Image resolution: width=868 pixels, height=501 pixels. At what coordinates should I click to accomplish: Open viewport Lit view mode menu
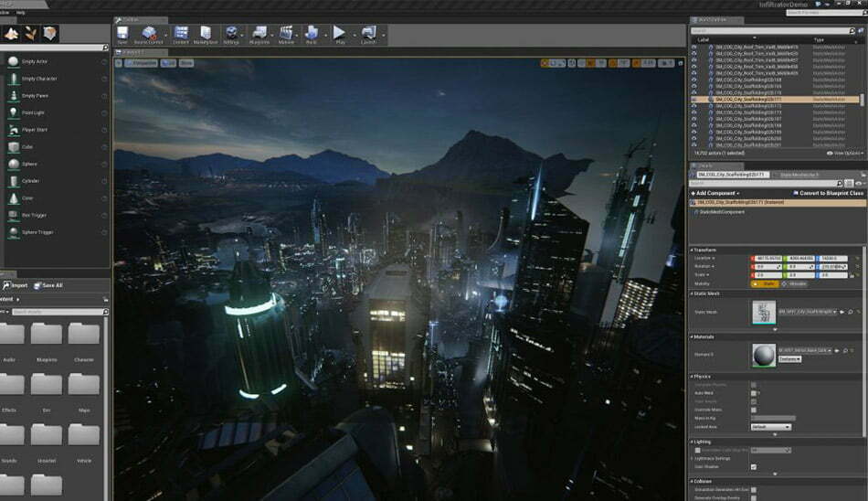(168, 63)
